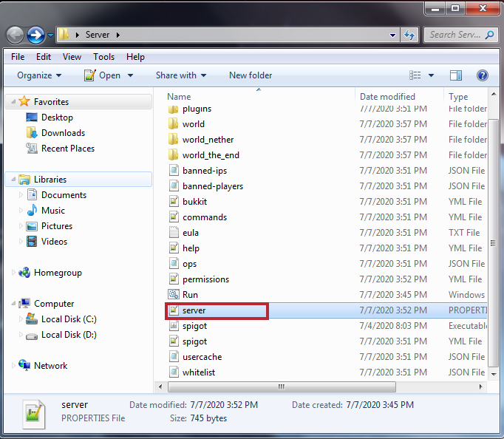Select the spigot Executable file icon
Image resolution: width=504 pixels, height=439 pixels.
pos(174,325)
